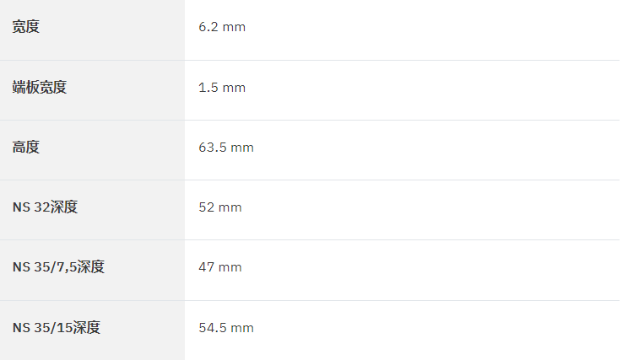Click the empty area of the 端板宽度 row
Image resolution: width=644 pixels, height=360 pixels.
tap(431, 90)
